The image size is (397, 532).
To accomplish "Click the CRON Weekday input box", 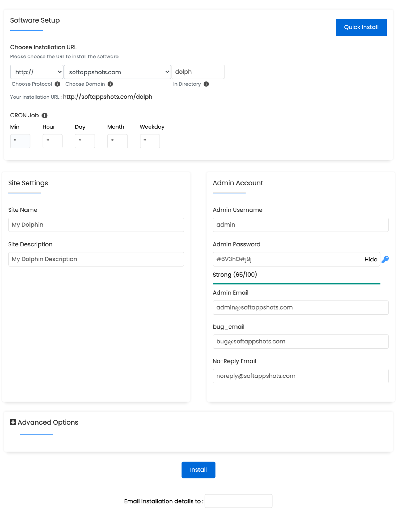I will click(150, 141).
